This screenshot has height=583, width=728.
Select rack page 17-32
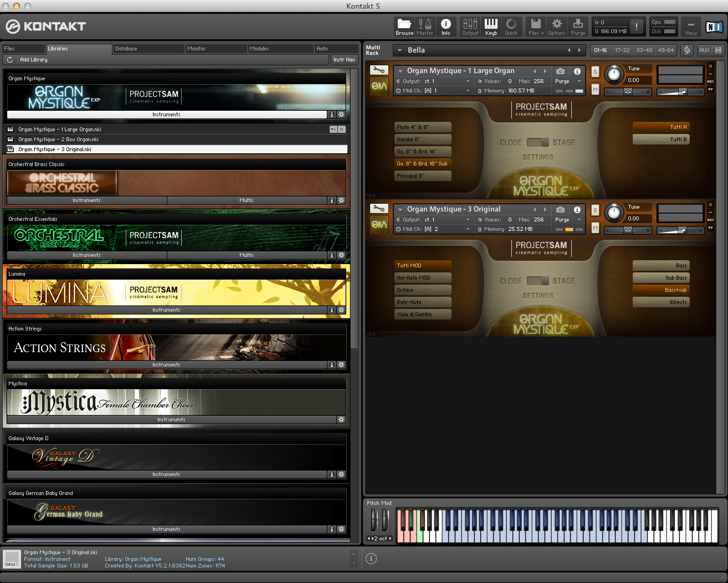click(623, 50)
